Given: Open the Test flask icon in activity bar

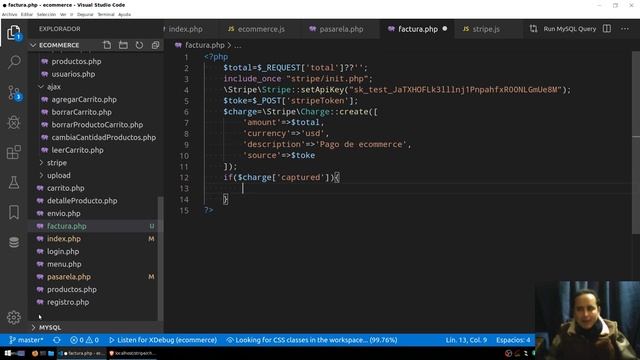Looking at the screenshot, I should tap(14, 182).
